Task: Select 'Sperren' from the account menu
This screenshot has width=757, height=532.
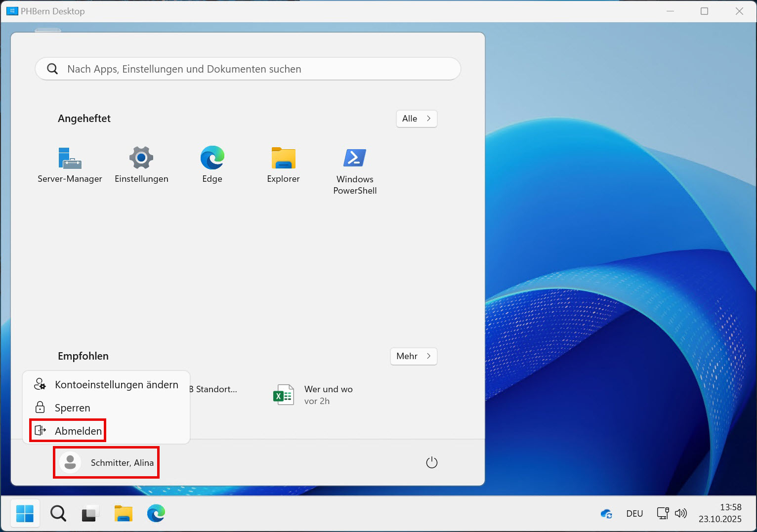Action: coord(72,408)
